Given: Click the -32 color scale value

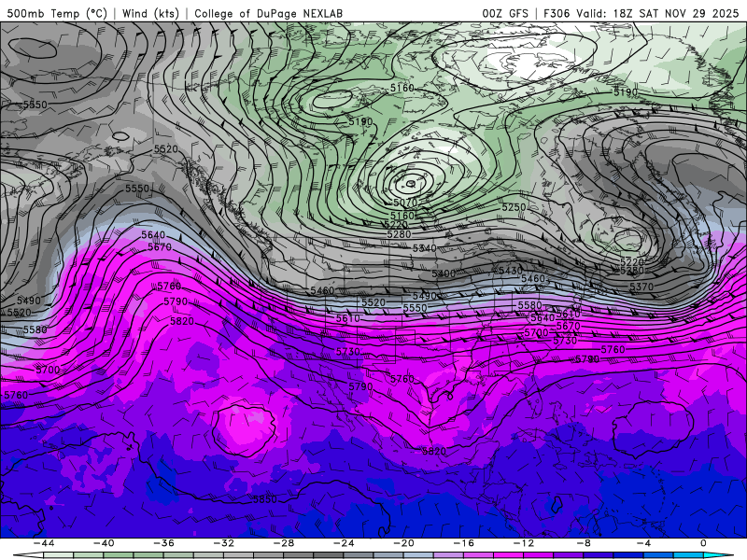Looking at the screenshot, I should [223, 543].
